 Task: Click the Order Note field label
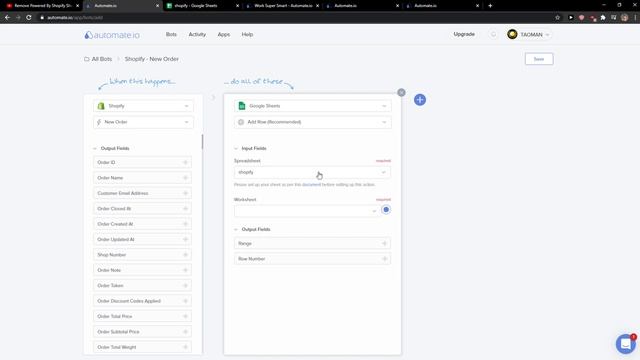click(109, 270)
